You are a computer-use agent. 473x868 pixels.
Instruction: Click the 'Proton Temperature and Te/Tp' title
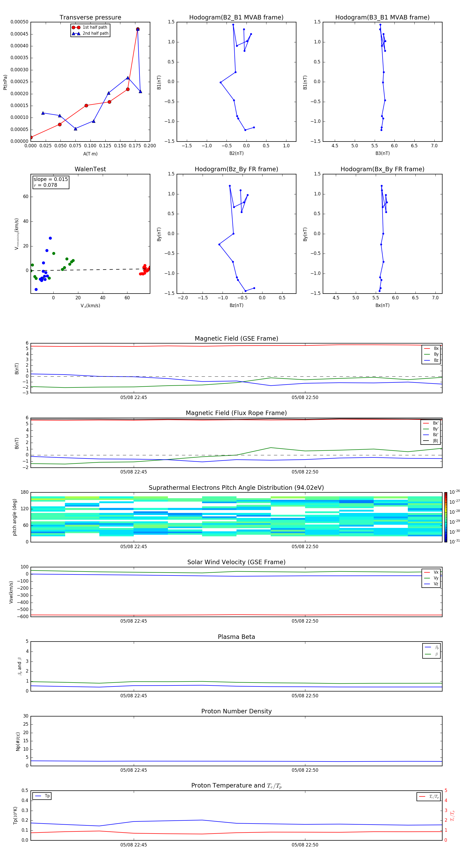tap(236, 785)
